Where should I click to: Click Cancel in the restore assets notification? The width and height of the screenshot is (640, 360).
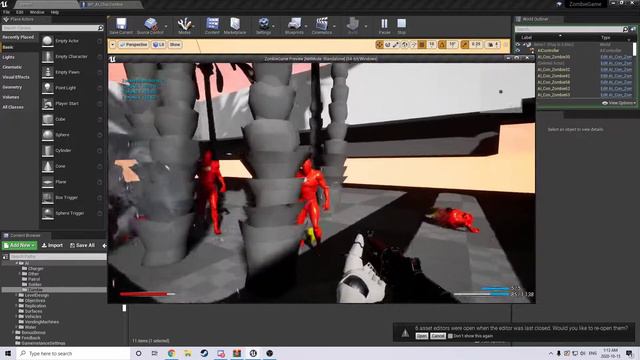[438, 336]
